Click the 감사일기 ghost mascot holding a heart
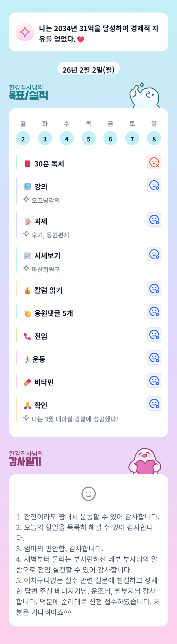The image size is (177, 644). coord(145,462)
